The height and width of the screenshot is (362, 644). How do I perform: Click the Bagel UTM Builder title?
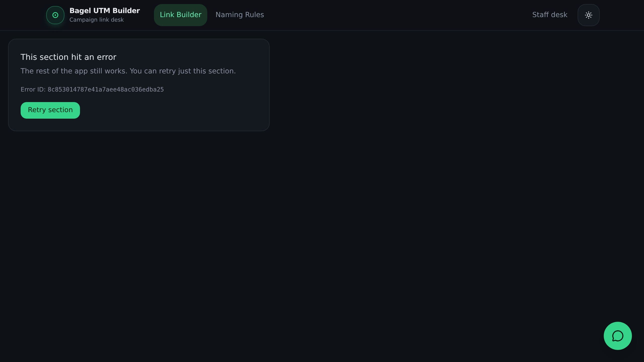tap(105, 11)
